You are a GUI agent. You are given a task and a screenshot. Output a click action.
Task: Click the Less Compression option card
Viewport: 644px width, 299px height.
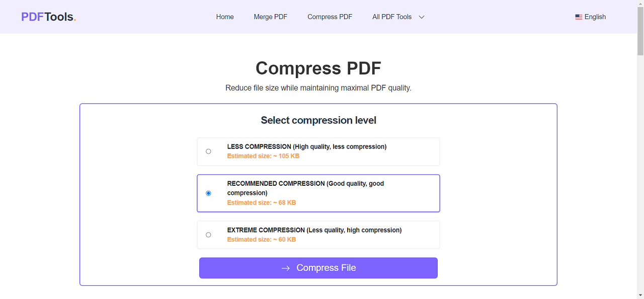click(318, 151)
